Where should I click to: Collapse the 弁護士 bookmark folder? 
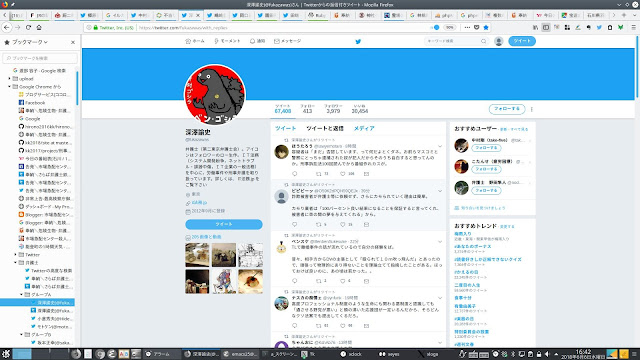pyautogui.click(x=16, y=262)
